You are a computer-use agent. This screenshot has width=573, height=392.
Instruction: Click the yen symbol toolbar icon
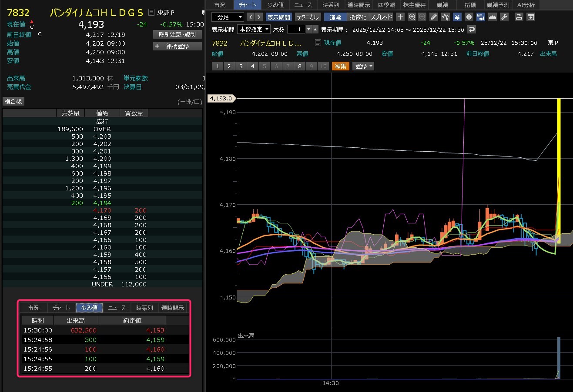point(457,17)
